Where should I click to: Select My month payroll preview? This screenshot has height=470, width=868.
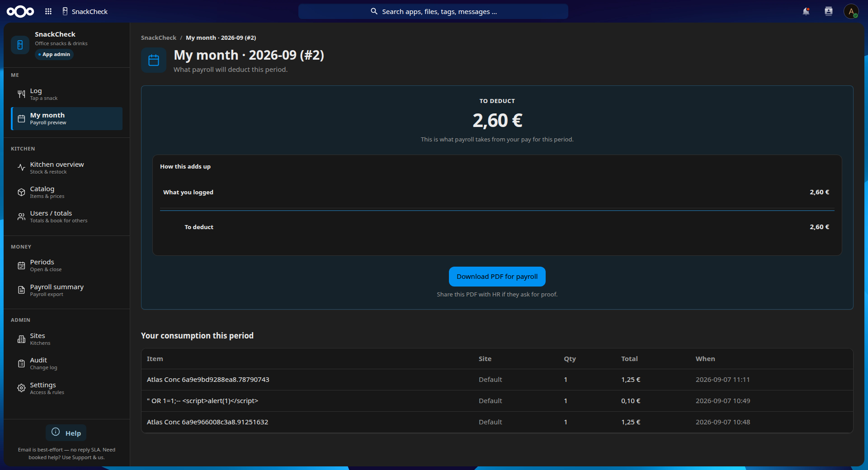pos(67,118)
